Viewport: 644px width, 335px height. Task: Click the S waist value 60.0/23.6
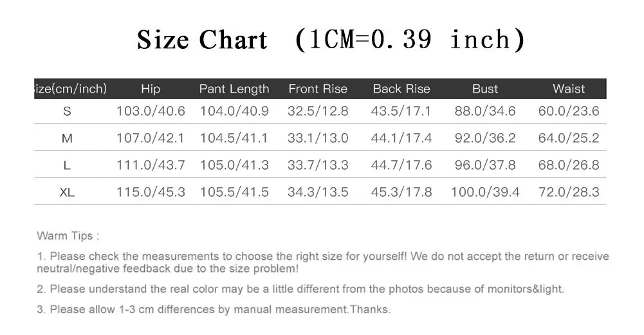coord(569,111)
